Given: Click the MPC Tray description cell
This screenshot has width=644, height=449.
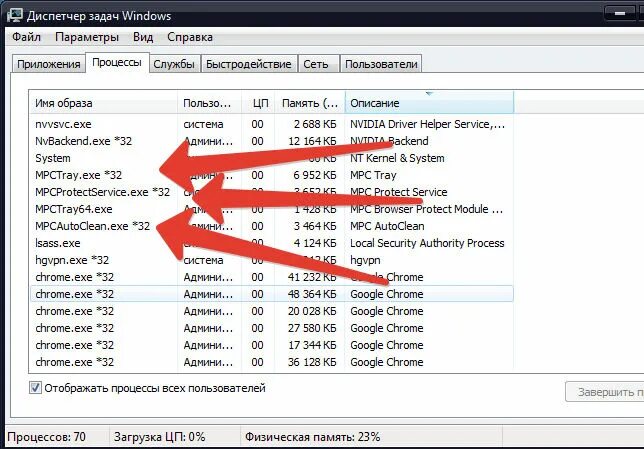Looking at the screenshot, I should (x=373, y=175).
